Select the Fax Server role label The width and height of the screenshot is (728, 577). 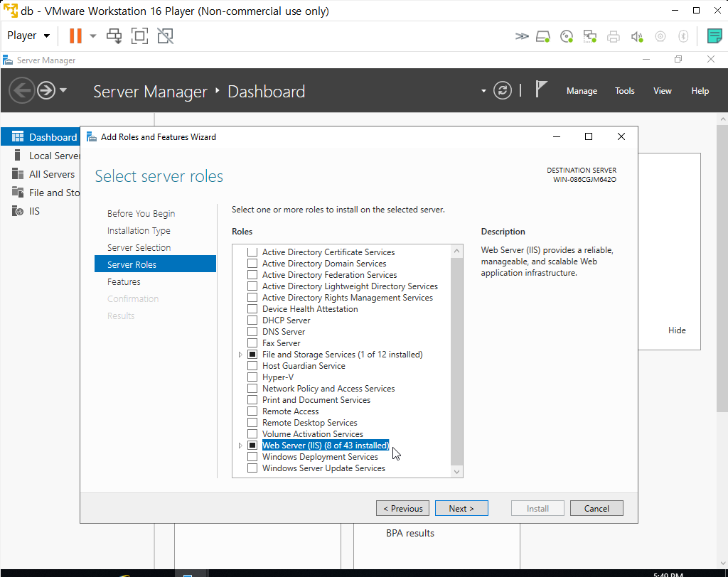281,343
